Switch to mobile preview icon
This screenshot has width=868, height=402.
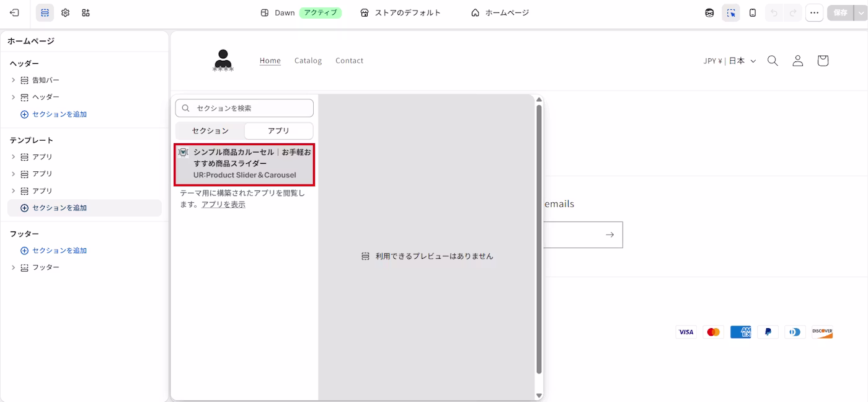[x=753, y=12]
